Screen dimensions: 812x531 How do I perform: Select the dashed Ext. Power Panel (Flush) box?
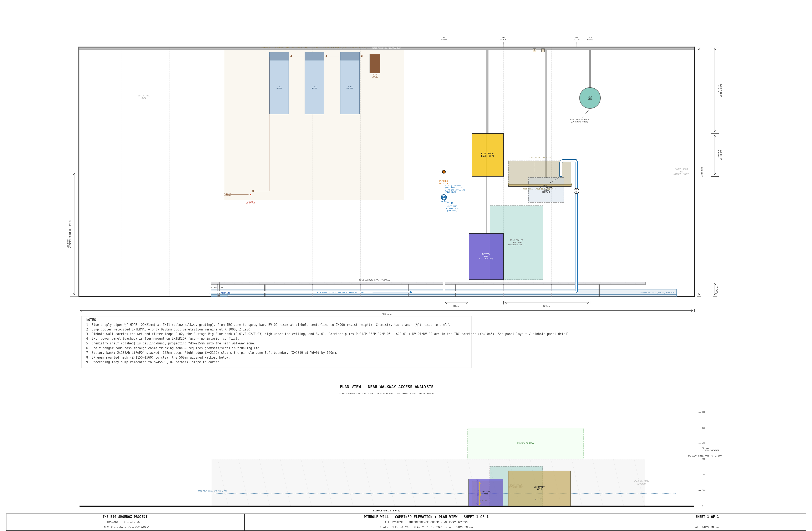coord(546,190)
